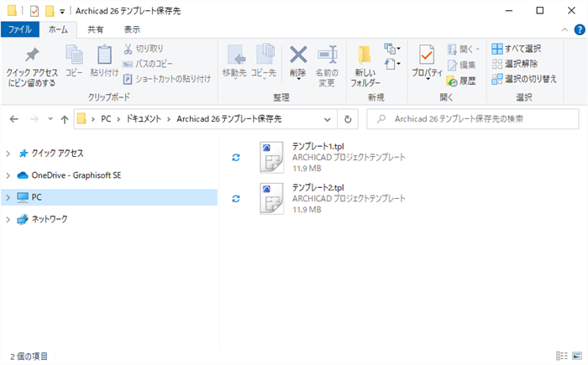
Task: Click PC in the address breadcrumb
Action: tap(106, 119)
